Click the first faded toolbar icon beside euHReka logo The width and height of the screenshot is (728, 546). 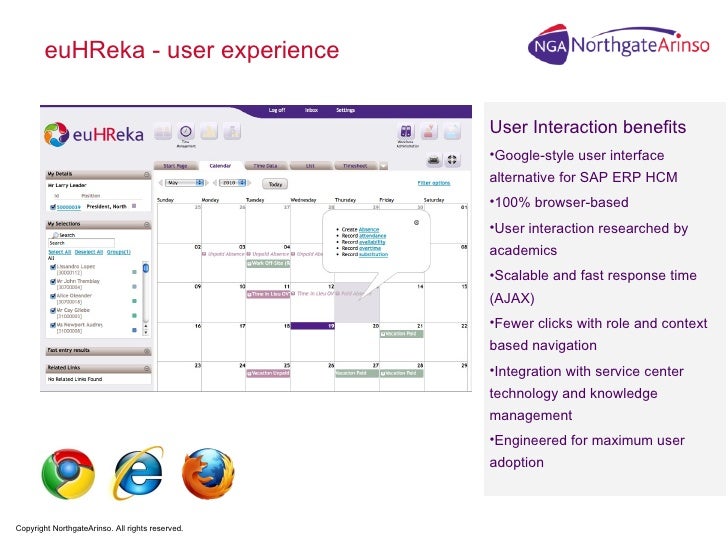[x=163, y=132]
